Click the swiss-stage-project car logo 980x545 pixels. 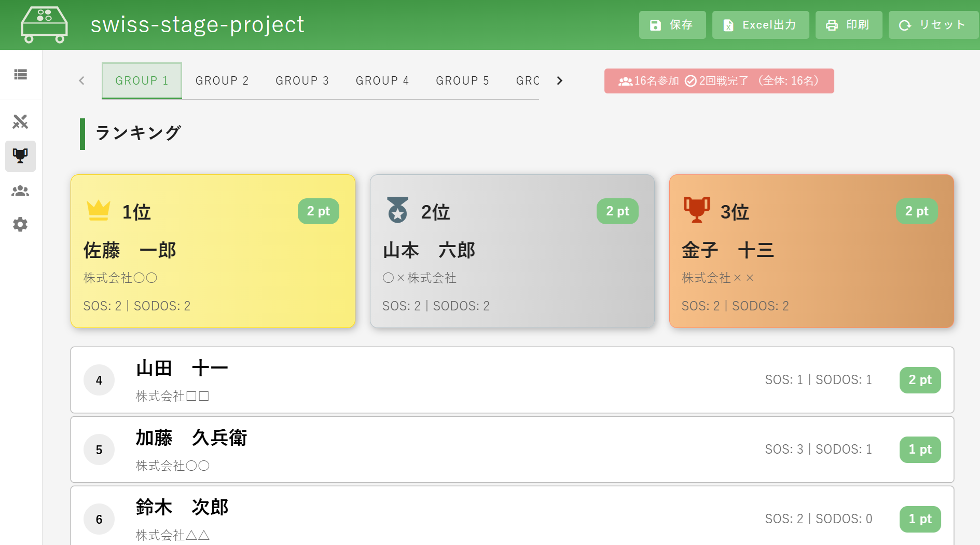(x=44, y=24)
